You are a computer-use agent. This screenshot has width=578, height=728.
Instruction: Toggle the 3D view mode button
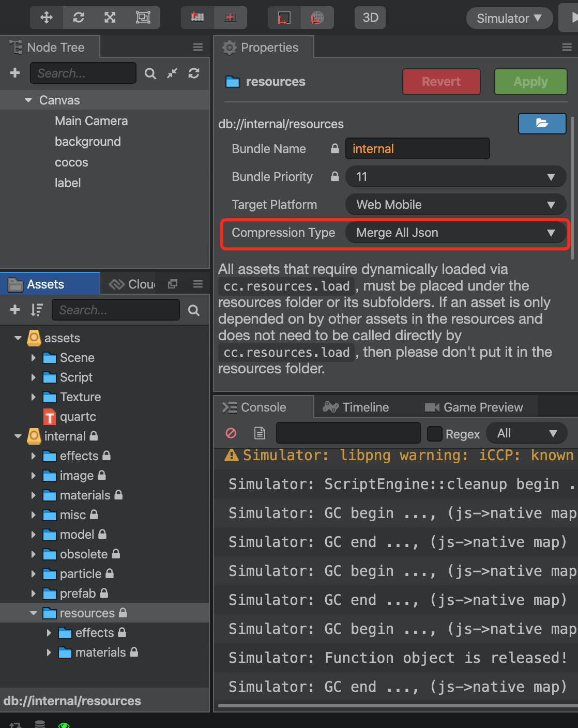pos(370,18)
